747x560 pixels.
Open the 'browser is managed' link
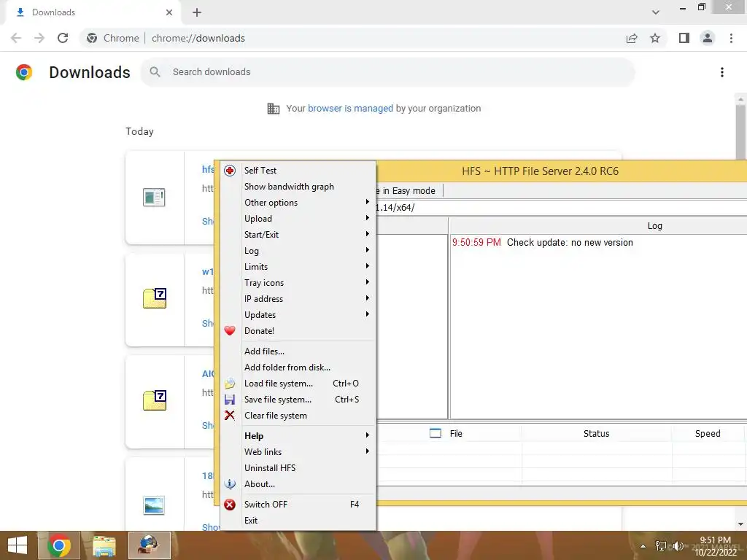(350, 109)
